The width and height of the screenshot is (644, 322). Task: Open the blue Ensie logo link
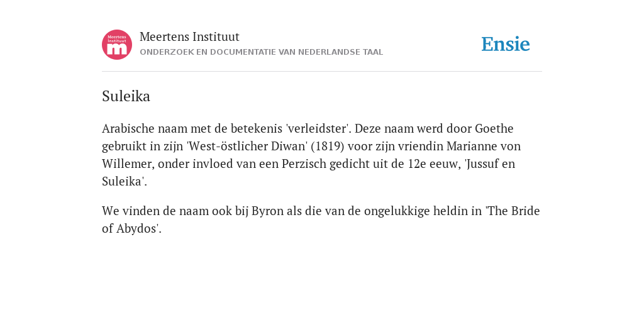click(x=506, y=44)
